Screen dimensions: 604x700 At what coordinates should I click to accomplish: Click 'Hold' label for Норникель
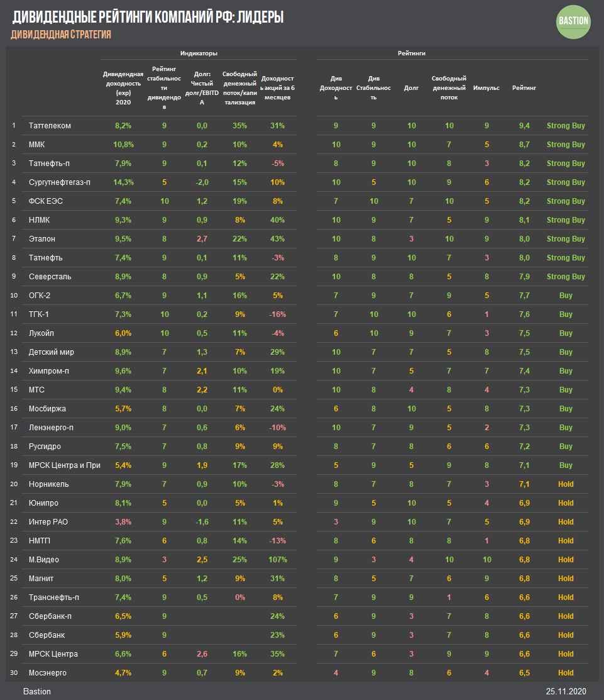[566, 484]
